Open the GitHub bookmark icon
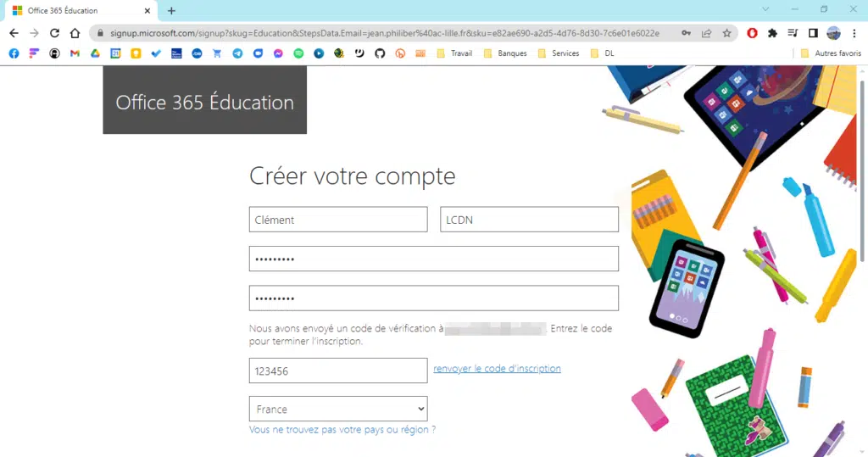Image resolution: width=868 pixels, height=457 pixels. click(380, 53)
